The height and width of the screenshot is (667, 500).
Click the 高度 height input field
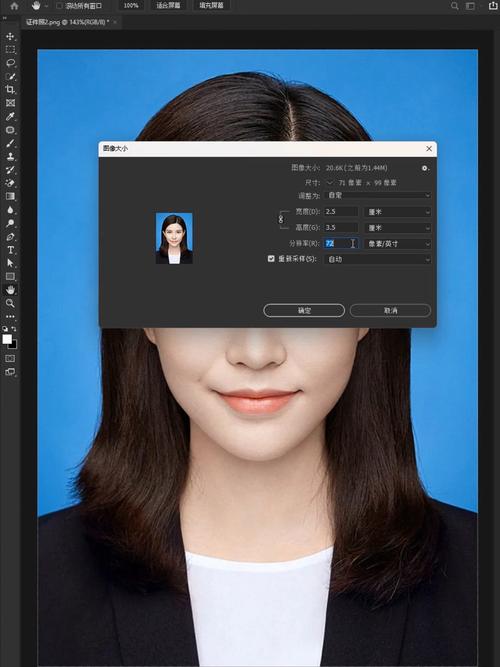[x=341, y=228]
